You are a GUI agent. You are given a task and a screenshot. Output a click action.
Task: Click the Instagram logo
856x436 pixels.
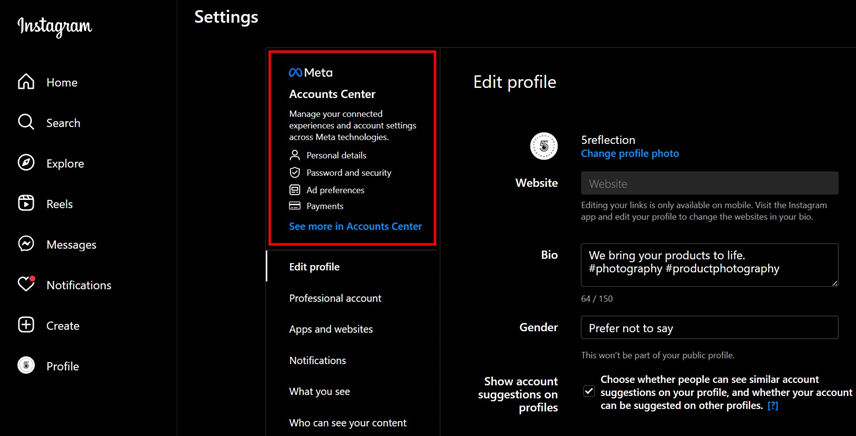(x=55, y=27)
